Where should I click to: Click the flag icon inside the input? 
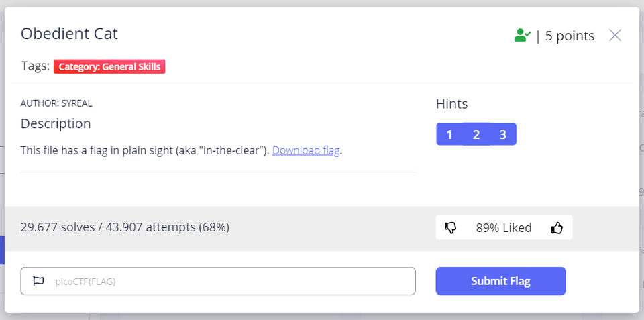coord(38,281)
